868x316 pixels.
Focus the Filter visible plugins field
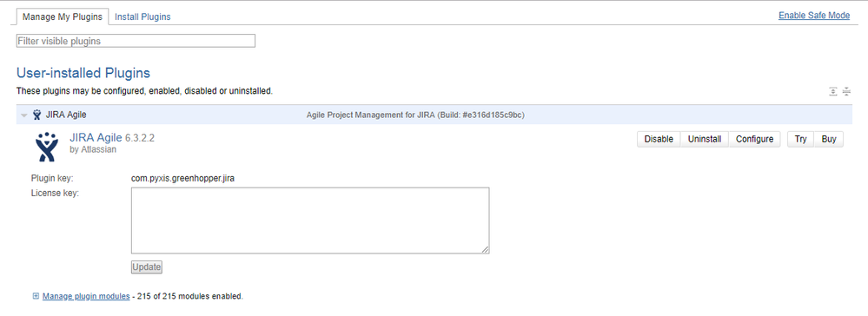pos(136,41)
